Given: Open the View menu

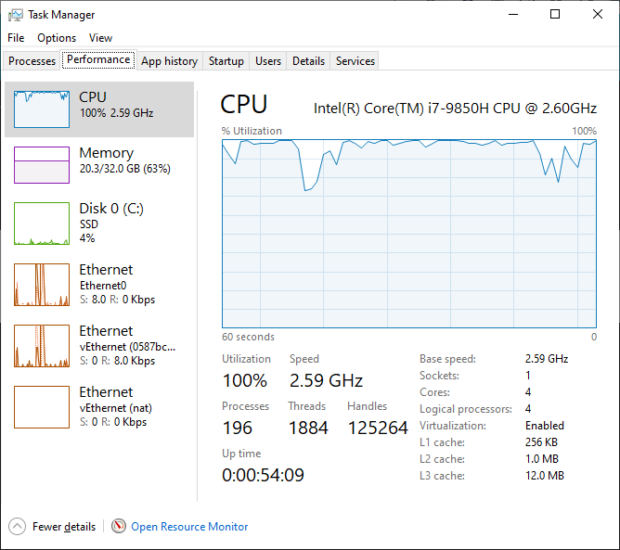Looking at the screenshot, I should (100, 38).
